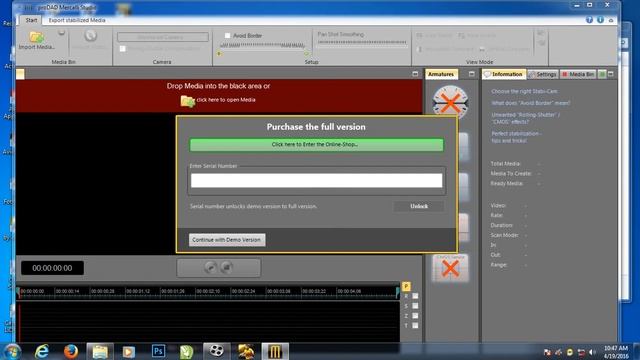Click the folder icon beside 'click here to open Media'

[x=187, y=100]
